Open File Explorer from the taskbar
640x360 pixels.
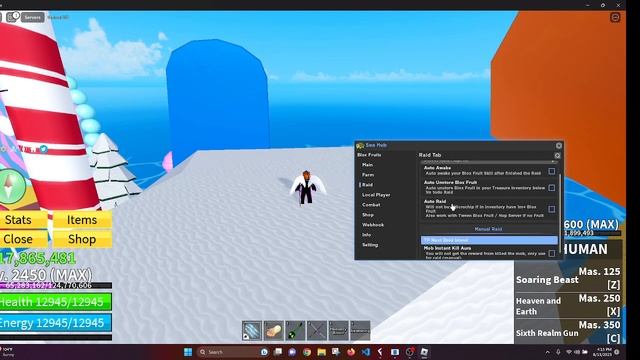[322, 352]
